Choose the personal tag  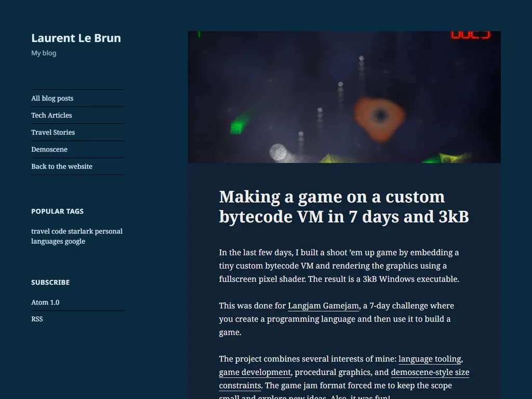109,231
